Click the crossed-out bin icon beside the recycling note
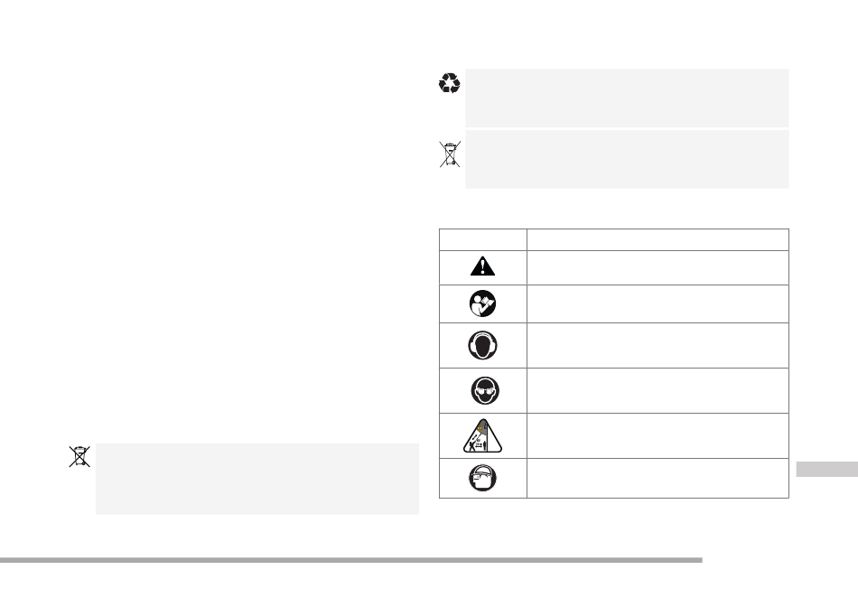Screen dimensions: 858x616 450,154
